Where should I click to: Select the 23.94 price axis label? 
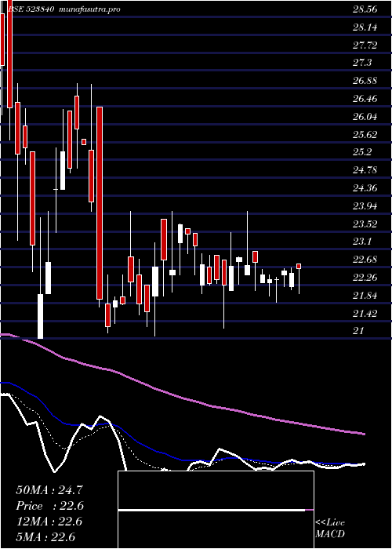[365, 206]
